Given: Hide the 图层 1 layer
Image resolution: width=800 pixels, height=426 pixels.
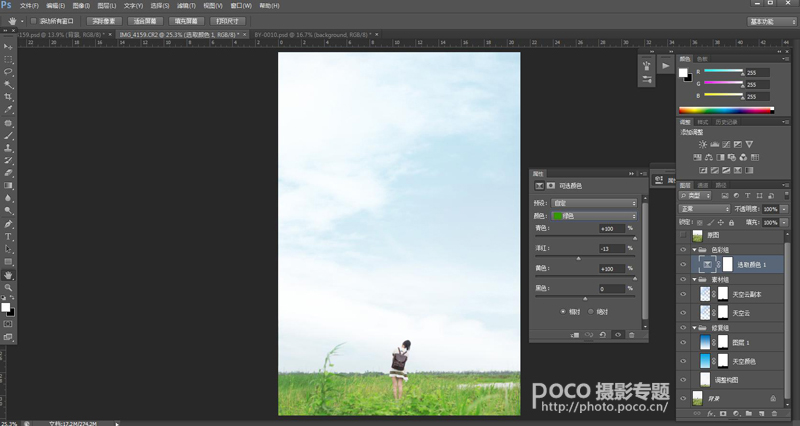Looking at the screenshot, I should pyautogui.click(x=683, y=342).
